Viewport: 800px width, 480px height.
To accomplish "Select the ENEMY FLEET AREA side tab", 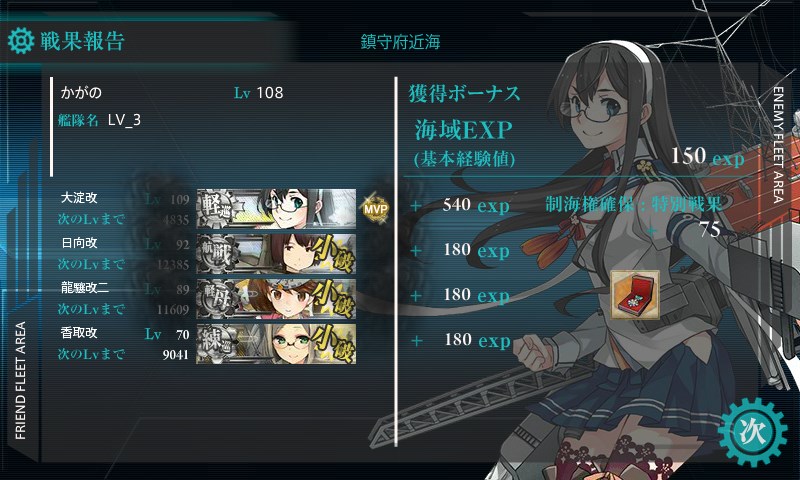I will tap(778, 145).
